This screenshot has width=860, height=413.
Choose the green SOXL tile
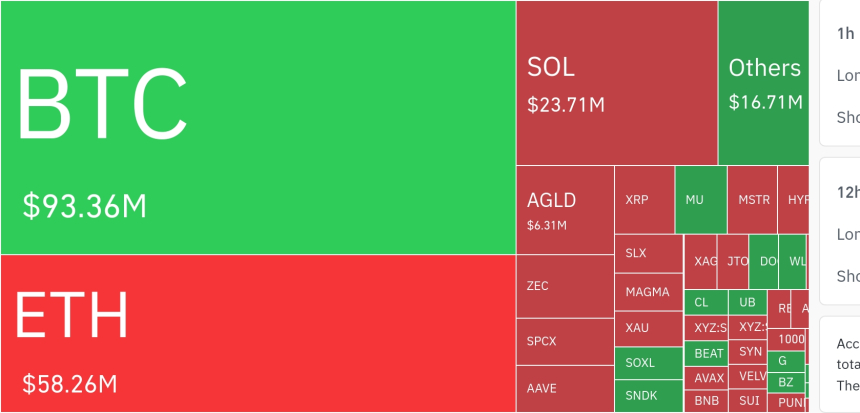[649, 363]
